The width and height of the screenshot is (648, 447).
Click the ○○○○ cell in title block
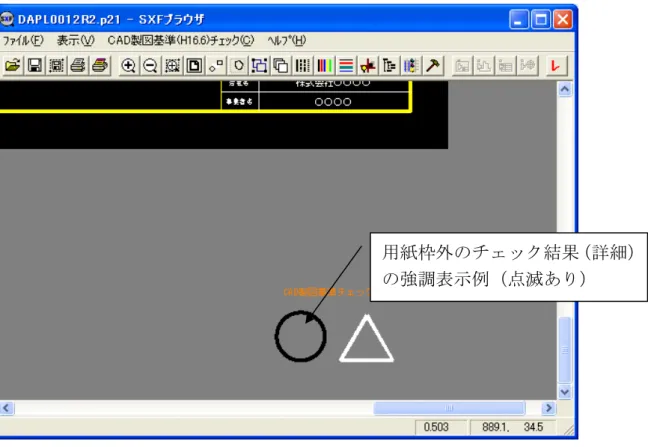coord(333,102)
